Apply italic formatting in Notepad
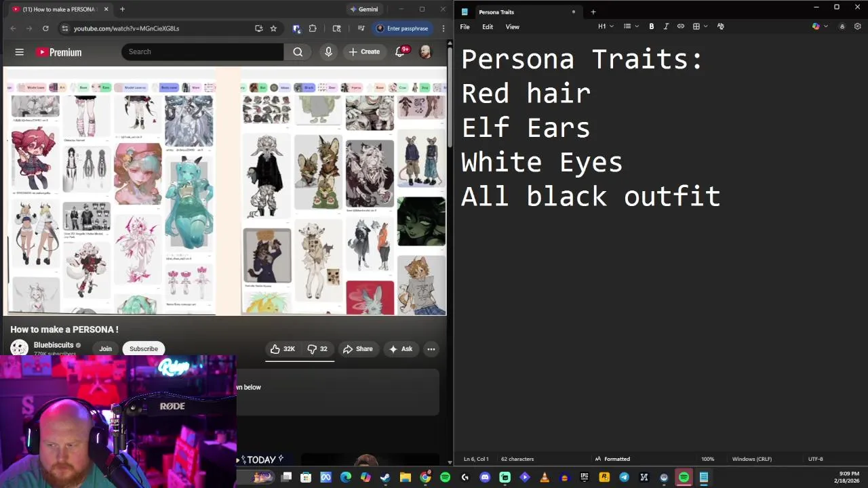 (x=666, y=26)
